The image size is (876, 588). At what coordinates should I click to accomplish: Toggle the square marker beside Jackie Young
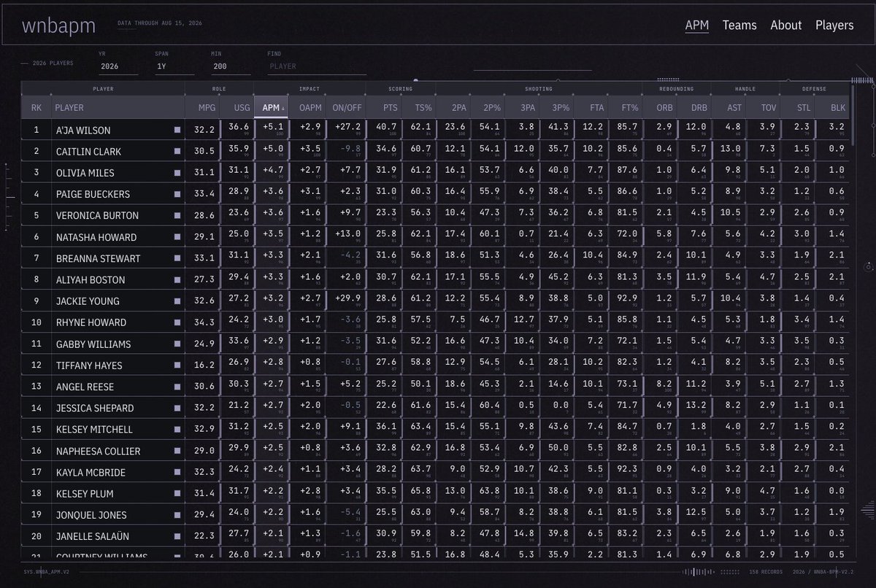(177, 301)
